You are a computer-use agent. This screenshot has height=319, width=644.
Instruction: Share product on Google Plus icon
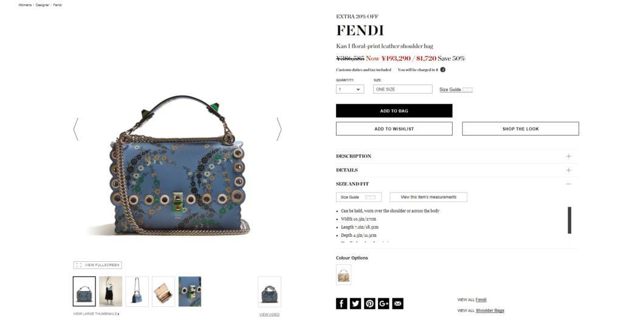[383, 303]
